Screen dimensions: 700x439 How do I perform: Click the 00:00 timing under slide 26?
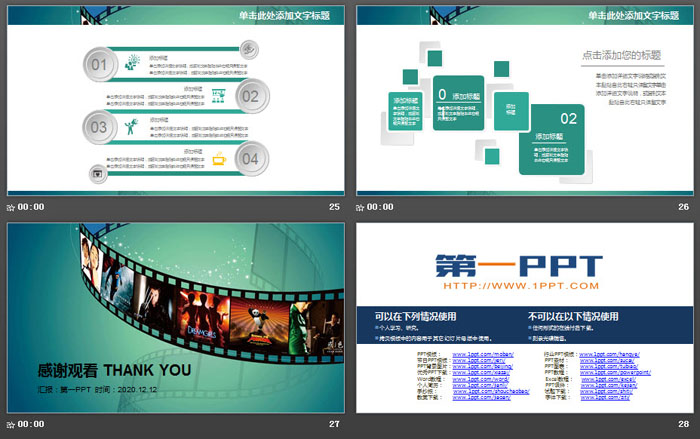tap(380, 207)
